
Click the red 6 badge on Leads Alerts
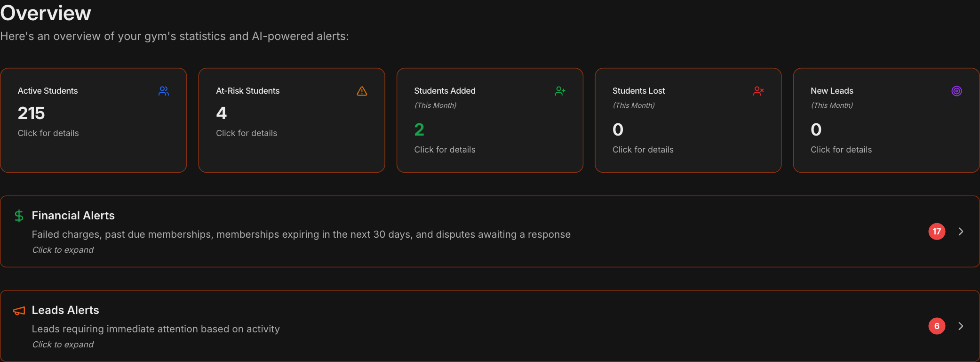937,326
